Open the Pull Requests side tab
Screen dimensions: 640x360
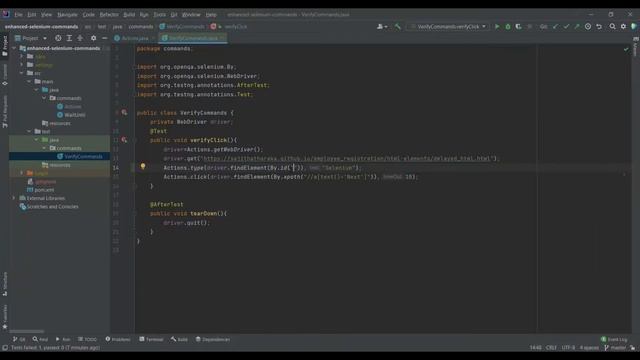[4, 111]
